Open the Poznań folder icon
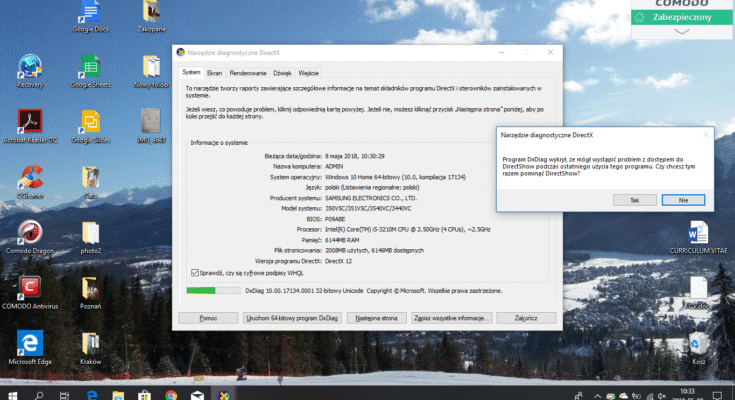Viewport: 735px width, 400px height. click(90, 293)
